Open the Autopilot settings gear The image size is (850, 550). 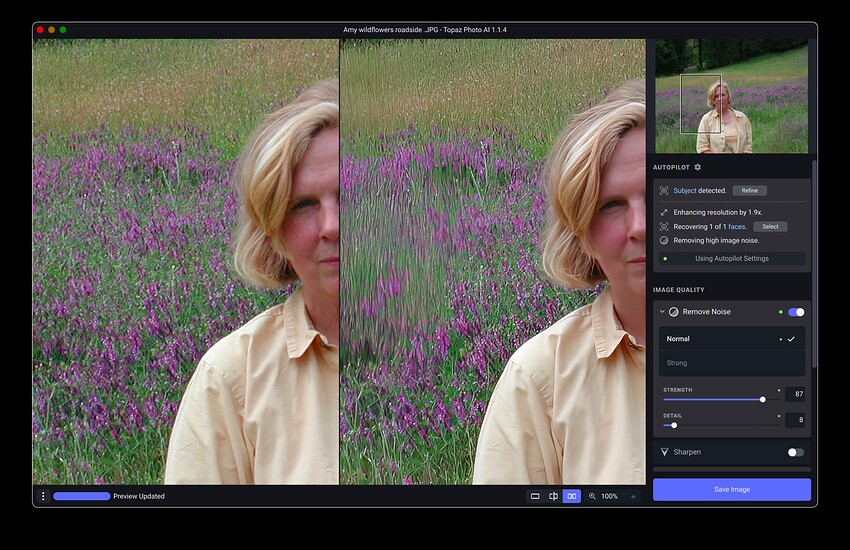tap(698, 167)
